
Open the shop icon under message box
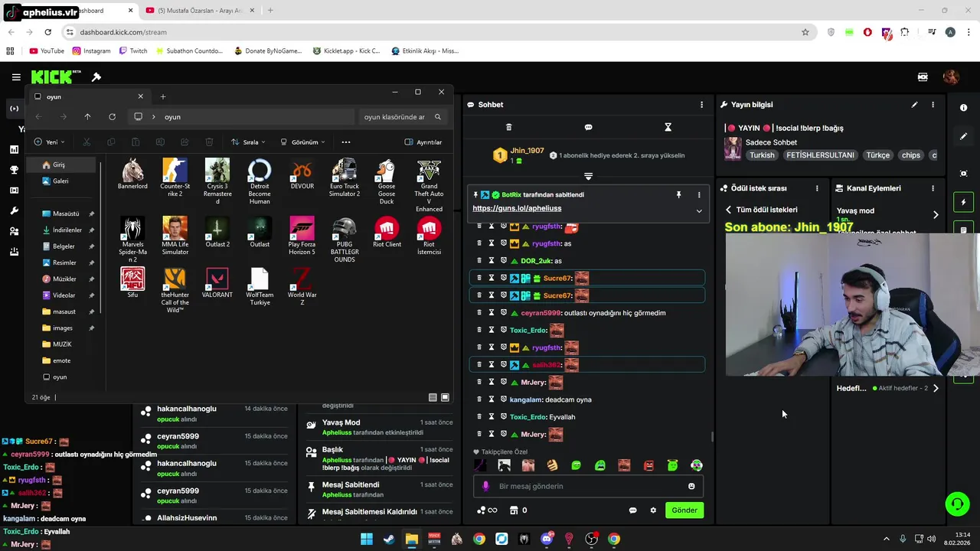(514, 510)
